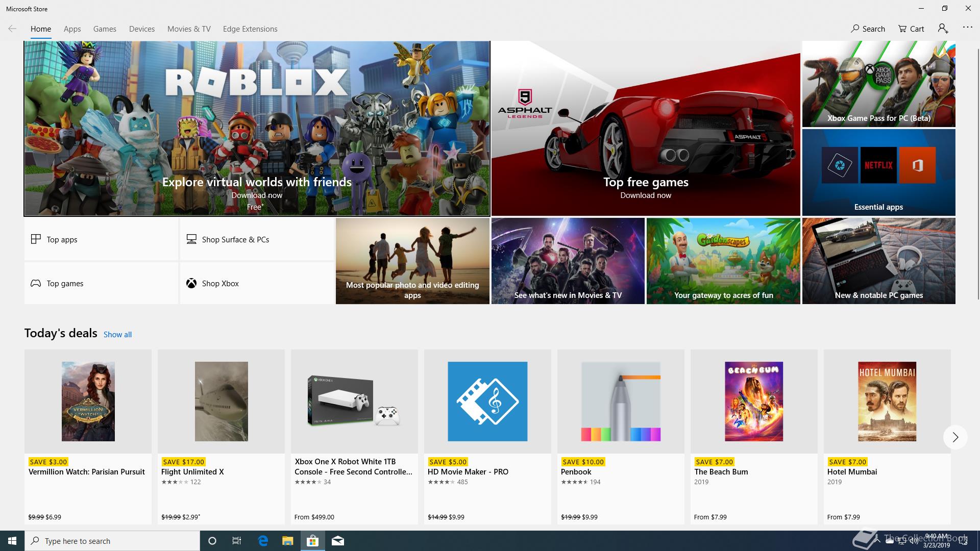This screenshot has height=551, width=980.
Task: Open Xbox Game Pass for PC tile
Action: click(x=878, y=84)
